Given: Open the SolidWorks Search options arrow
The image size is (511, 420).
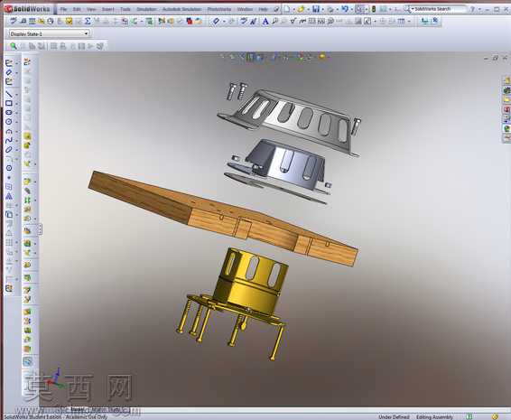Looking at the screenshot, I should pyautogui.click(x=412, y=9).
